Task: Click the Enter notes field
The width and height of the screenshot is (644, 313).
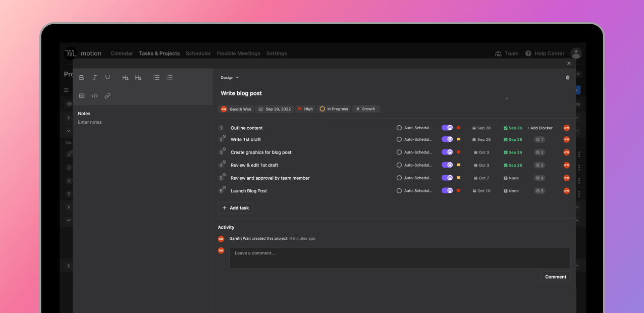Action: 90,122
